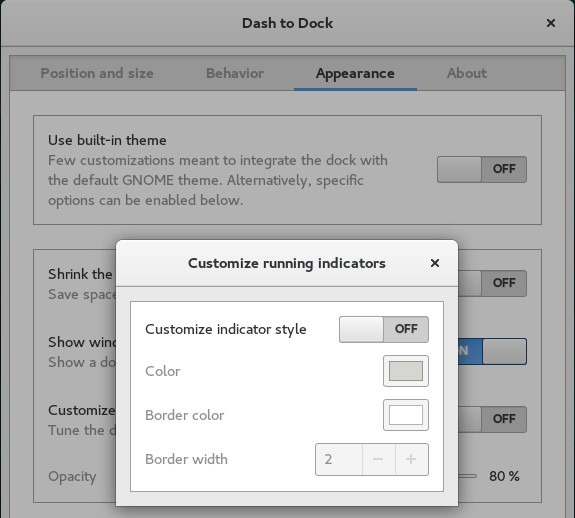
Task: Open the About tab
Action: (x=466, y=73)
